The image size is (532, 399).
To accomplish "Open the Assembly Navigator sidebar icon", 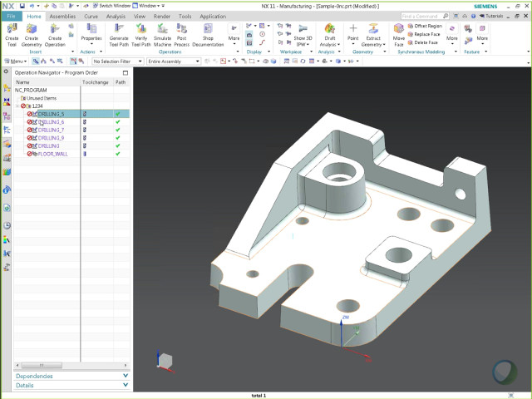I will click(x=7, y=88).
